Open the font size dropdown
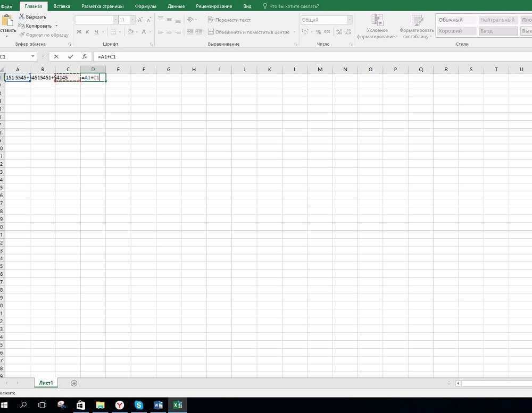The height and width of the screenshot is (413, 532). pyautogui.click(x=131, y=20)
